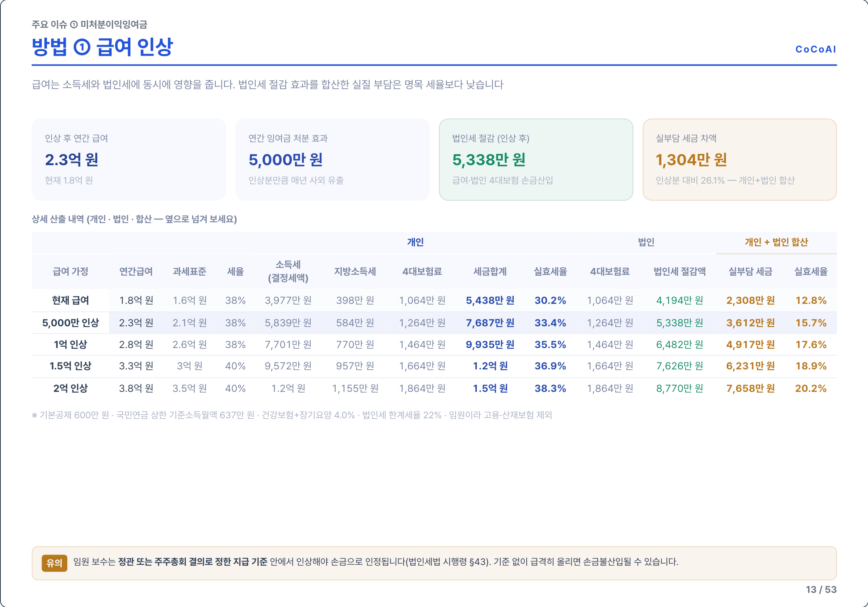
Task: Click the orange '유의' badge
Action: [x=54, y=563]
